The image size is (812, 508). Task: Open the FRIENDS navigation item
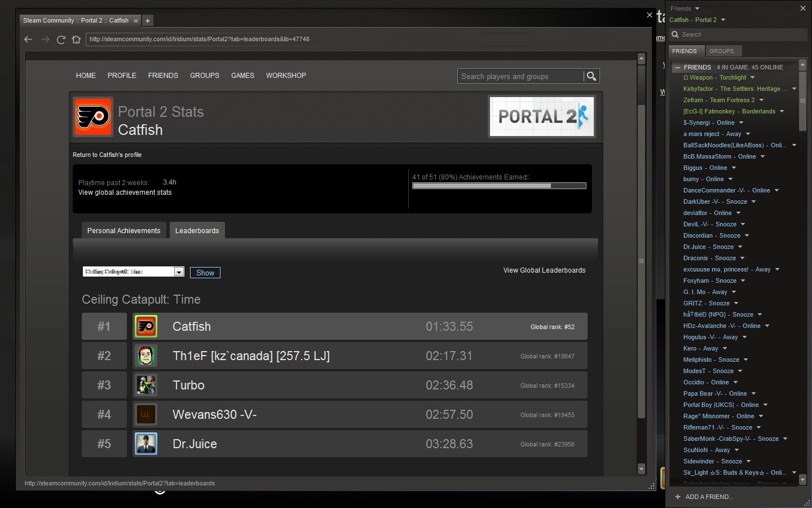click(163, 76)
